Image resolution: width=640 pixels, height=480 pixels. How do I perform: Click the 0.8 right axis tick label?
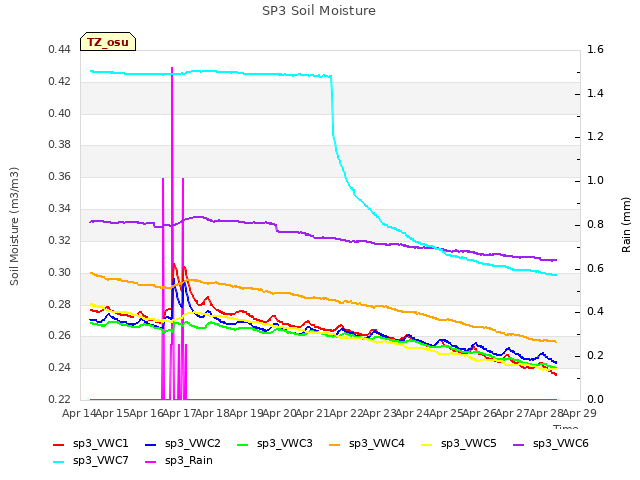[x=595, y=224]
